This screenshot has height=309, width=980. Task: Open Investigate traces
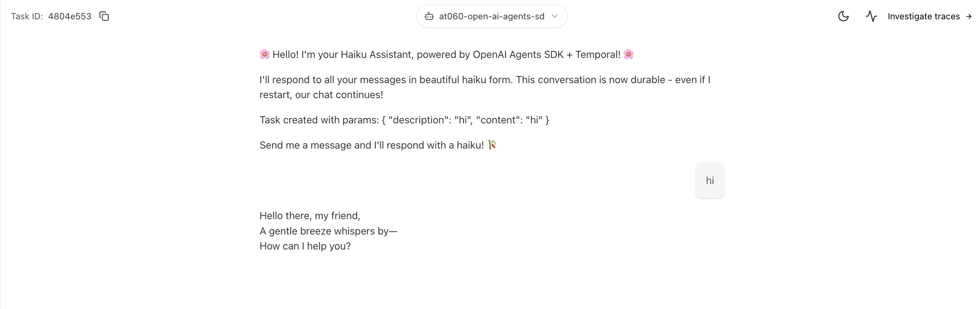pos(924,16)
